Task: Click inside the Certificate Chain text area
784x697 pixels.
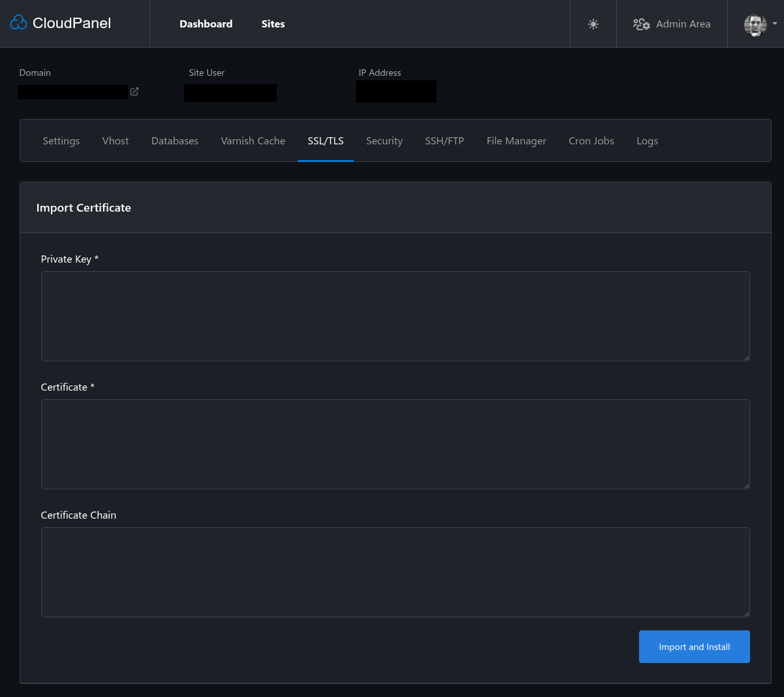Action: (395, 572)
